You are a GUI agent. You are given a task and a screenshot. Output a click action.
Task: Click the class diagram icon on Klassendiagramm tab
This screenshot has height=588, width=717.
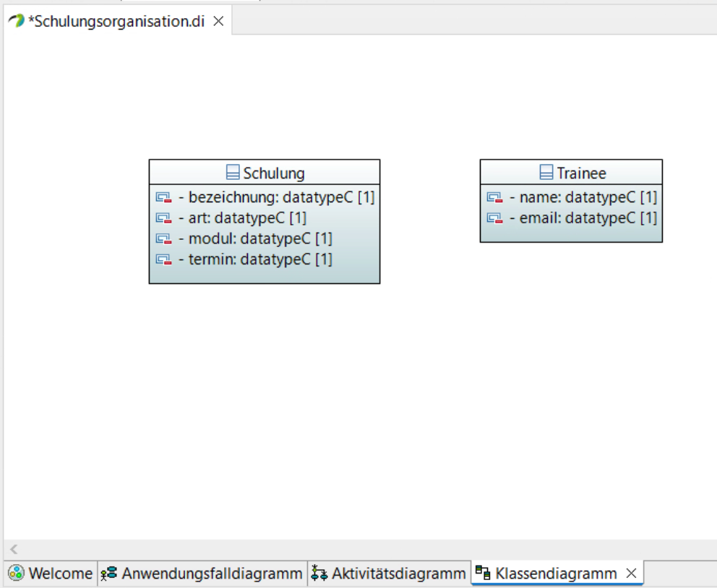483,572
